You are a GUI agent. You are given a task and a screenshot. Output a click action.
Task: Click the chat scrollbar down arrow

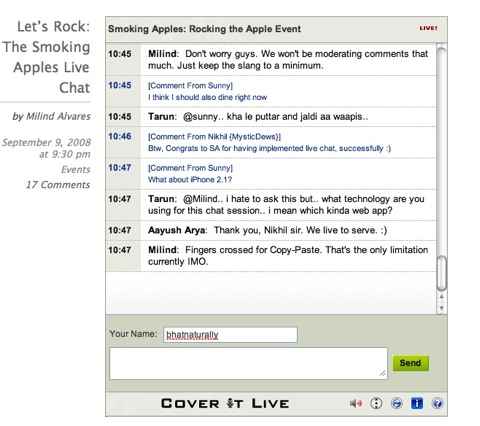click(x=441, y=308)
